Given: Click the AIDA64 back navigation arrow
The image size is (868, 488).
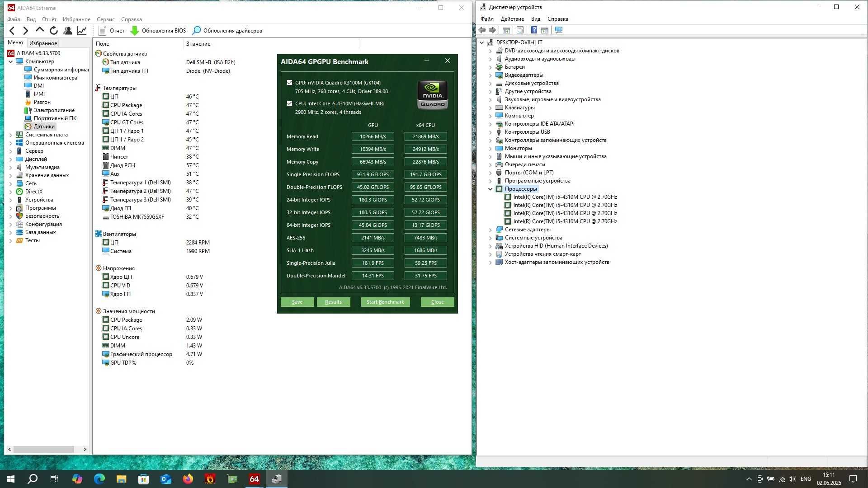Looking at the screenshot, I should tap(12, 31).
